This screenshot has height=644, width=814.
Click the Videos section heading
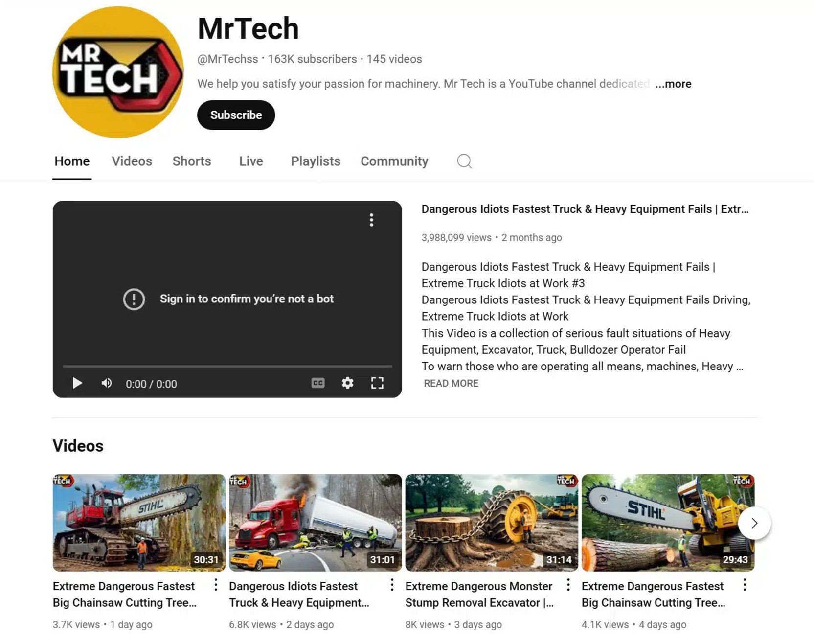(x=78, y=446)
